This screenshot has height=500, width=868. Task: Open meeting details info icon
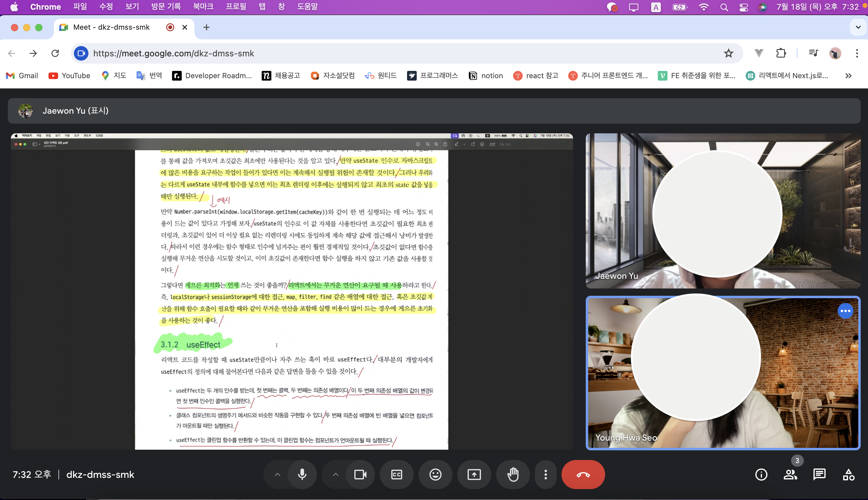pos(761,475)
